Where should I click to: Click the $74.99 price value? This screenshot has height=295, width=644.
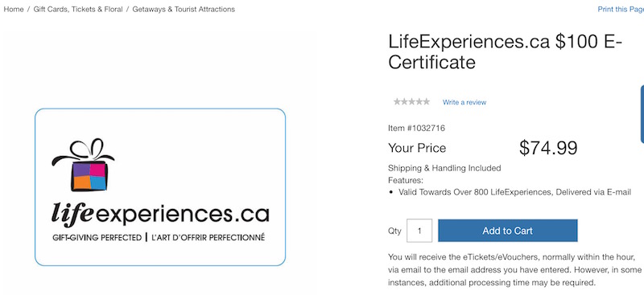point(548,148)
